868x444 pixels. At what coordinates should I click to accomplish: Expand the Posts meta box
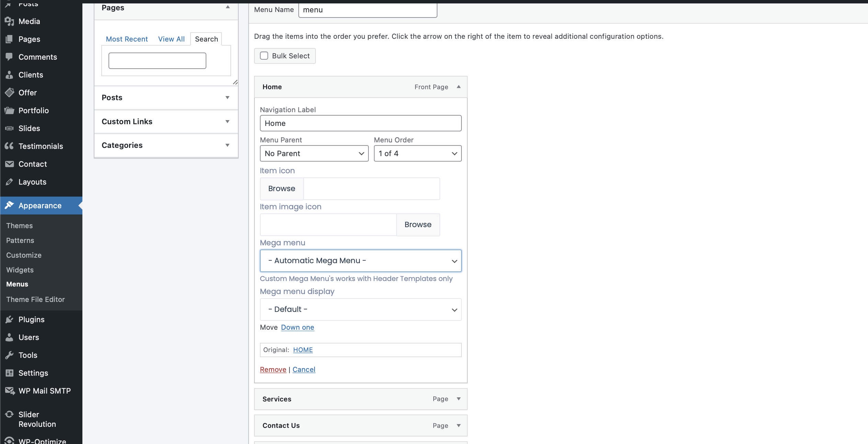(x=166, y=98)
